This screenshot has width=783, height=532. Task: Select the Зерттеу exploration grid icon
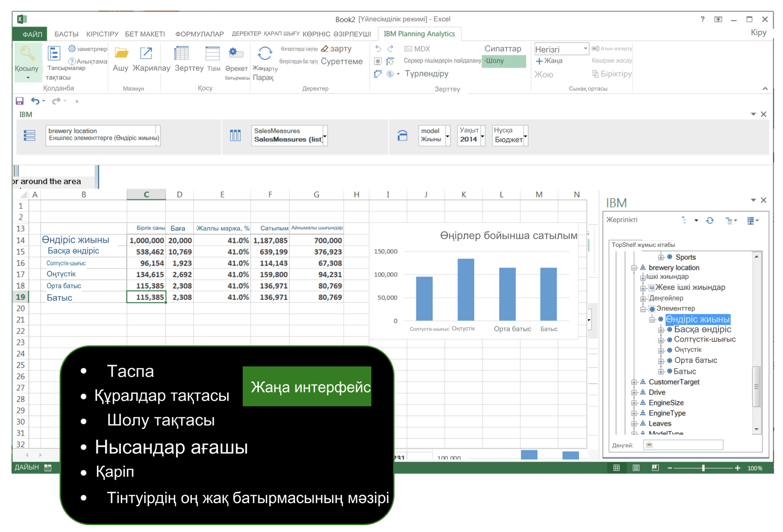coord(182,53)
